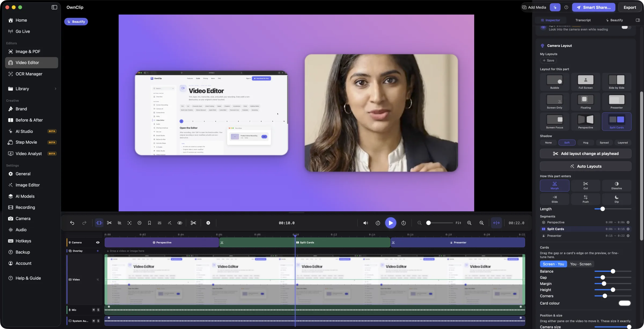This screenshot has width=644, height=329.
Task: Select the Full Screen layout
Action: (x=586, y=82)
